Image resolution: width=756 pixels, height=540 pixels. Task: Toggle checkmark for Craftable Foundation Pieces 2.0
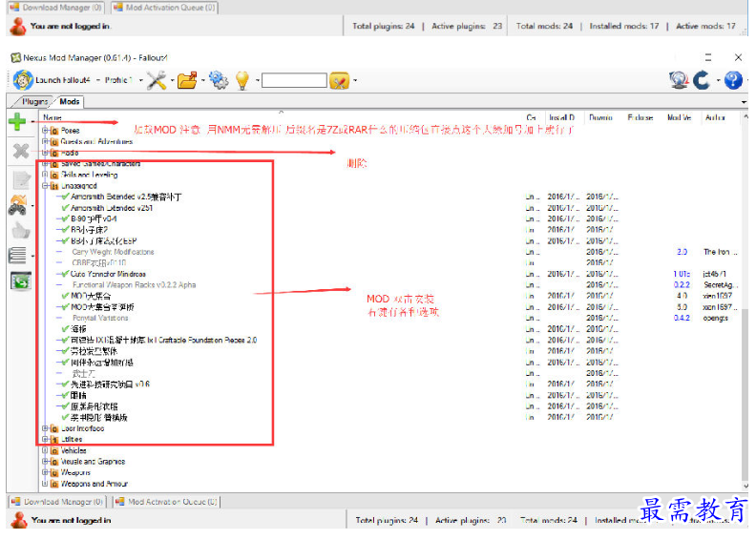pyautogui.click(x=65, y=340)
